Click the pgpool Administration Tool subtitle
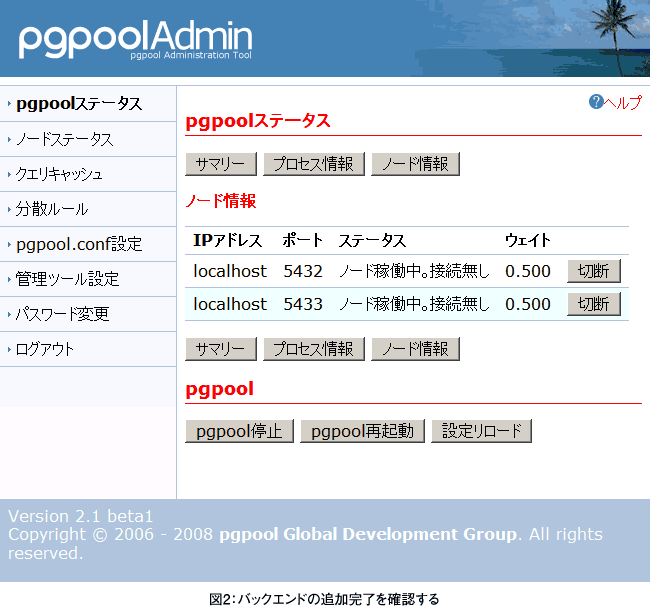The image size is (651, 611). coord(191,55)
